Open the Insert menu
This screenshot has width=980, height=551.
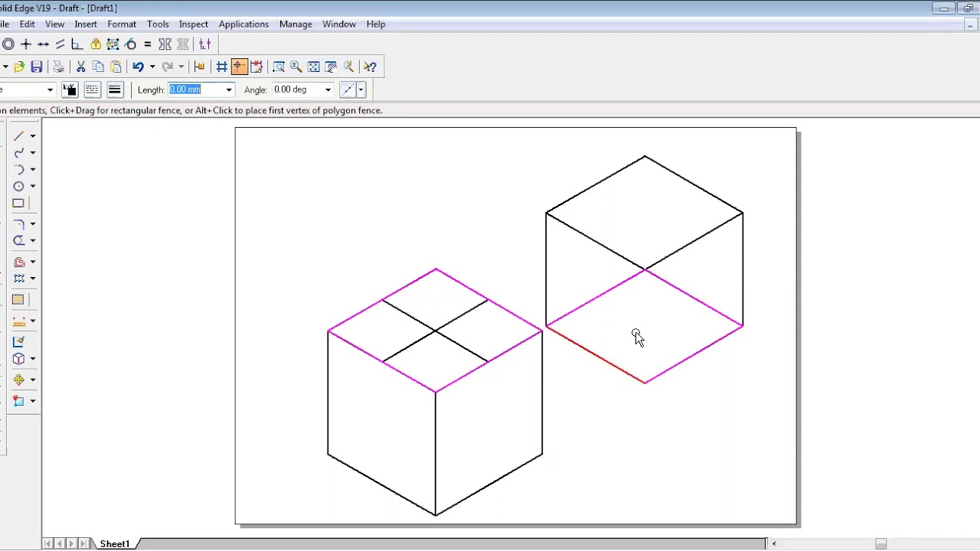(x=86, y=24)
